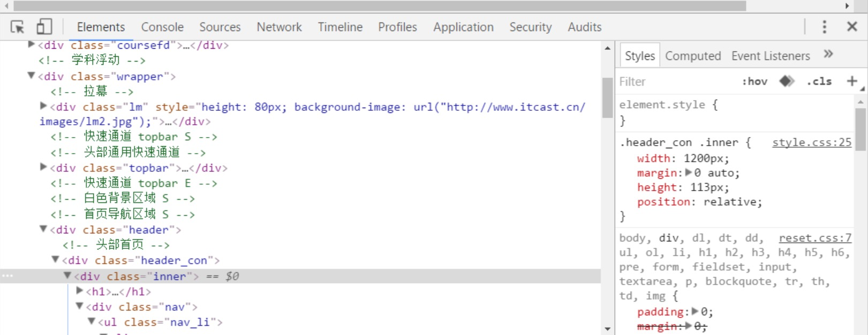Screen dimensions: 868x335
Task: Toggle the device toolbar icon
Action: point(44,27)
